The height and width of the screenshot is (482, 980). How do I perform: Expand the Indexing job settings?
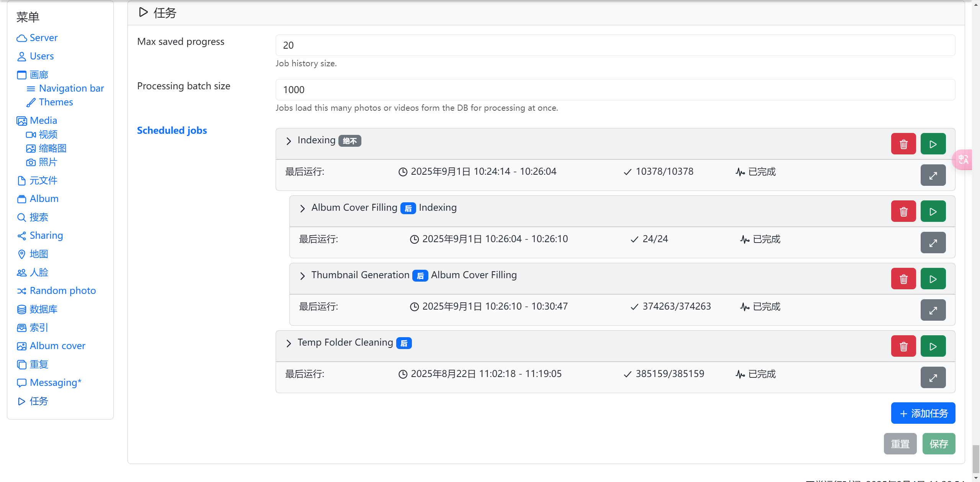coord(289,141)
